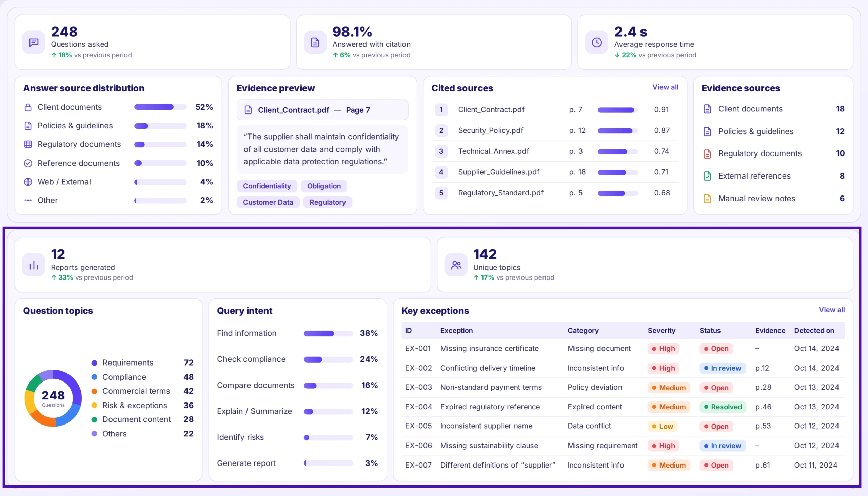Open exception EX-001 Missing insurance certificate
The height and width of the screenshot is (496, 868).
623,349
